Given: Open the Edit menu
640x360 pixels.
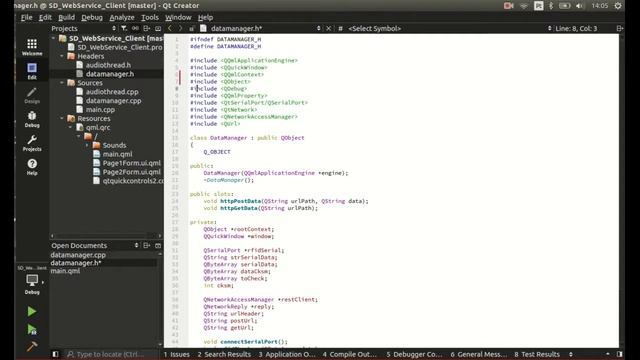Looking at the screenshot, I should tap(45, 17).
